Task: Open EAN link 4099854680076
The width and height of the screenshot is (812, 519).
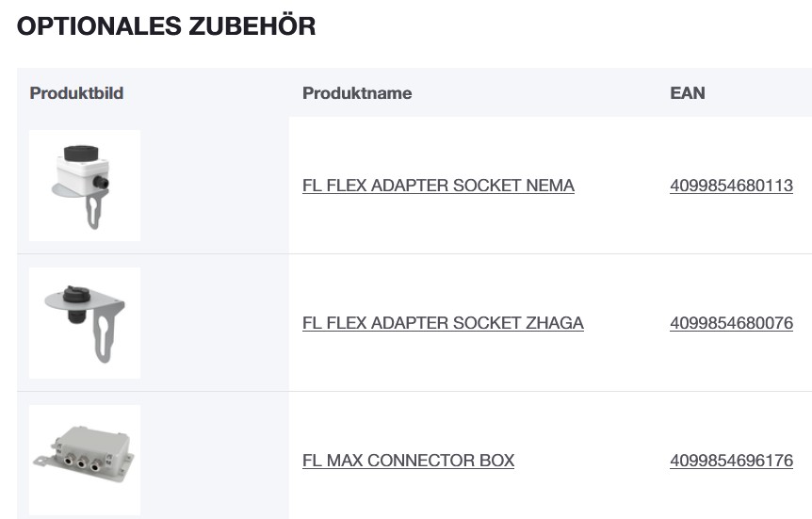Action: point(731,323)
